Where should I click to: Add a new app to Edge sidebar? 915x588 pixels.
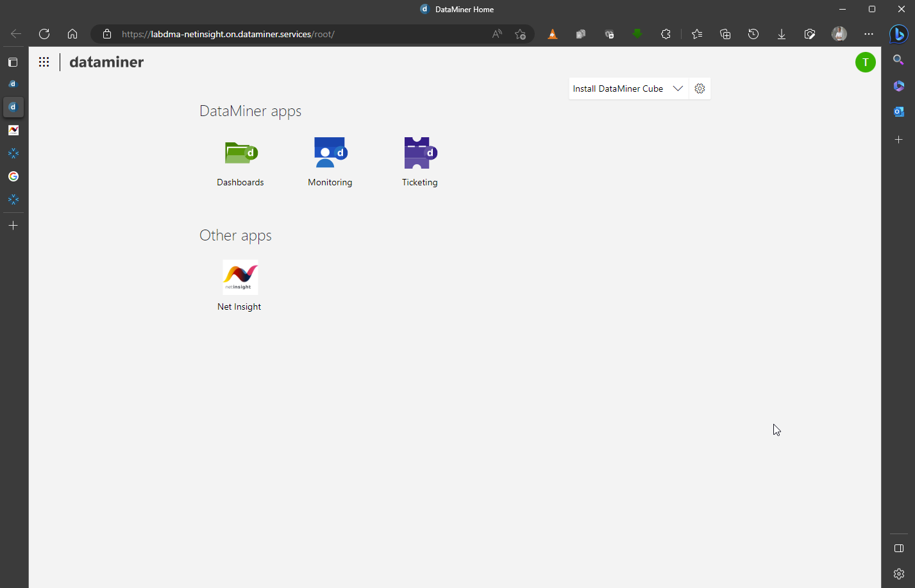click(898, 139)
